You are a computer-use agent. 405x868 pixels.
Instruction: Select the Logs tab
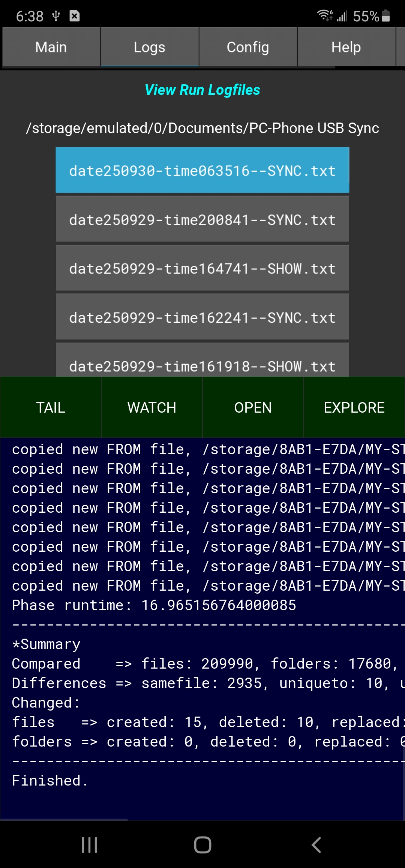149,47
